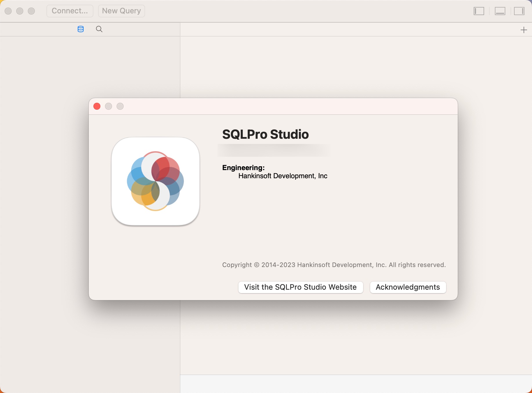This screenshot has height=393, width=532.
Task: Activate the sidebar search magnifier icon
Action: [99, 29]
